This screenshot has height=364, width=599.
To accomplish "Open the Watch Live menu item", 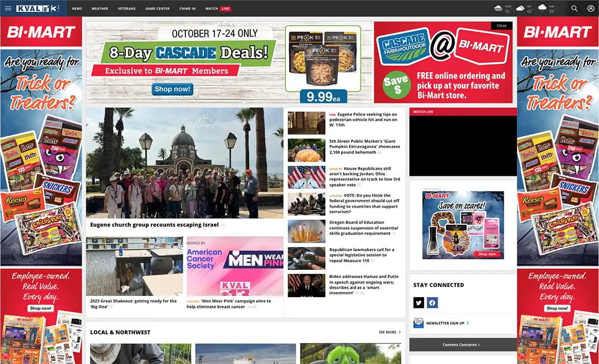I will 218,8.
